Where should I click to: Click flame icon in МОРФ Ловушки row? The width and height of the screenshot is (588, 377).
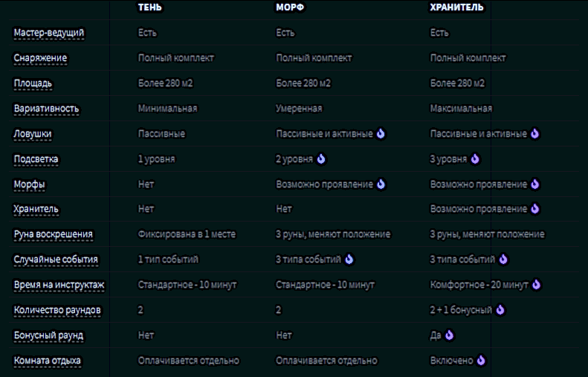(381, 134)
